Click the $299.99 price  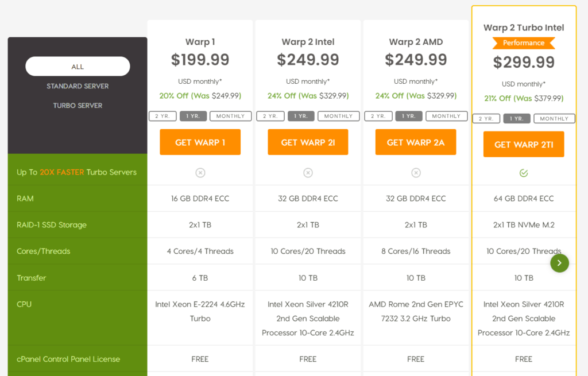tap(524, 62)
